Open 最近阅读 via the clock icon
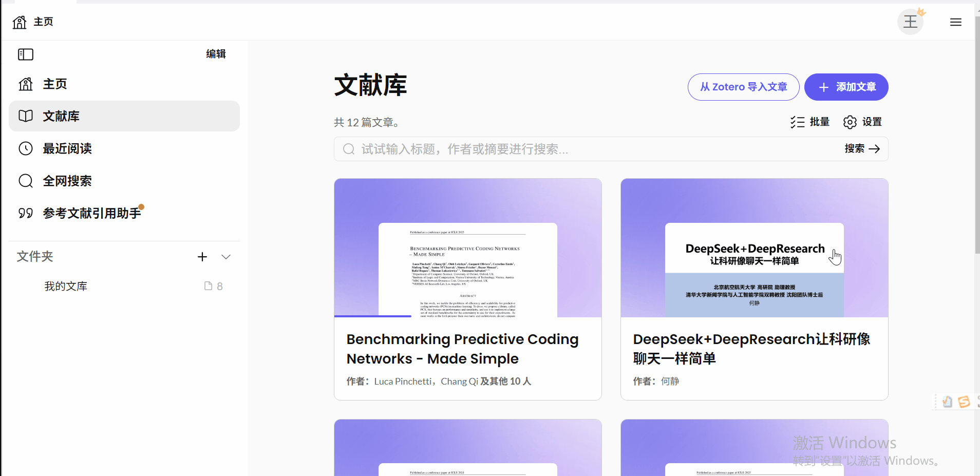The height and width of the screenshot is (476, 980). pos(25,148)
